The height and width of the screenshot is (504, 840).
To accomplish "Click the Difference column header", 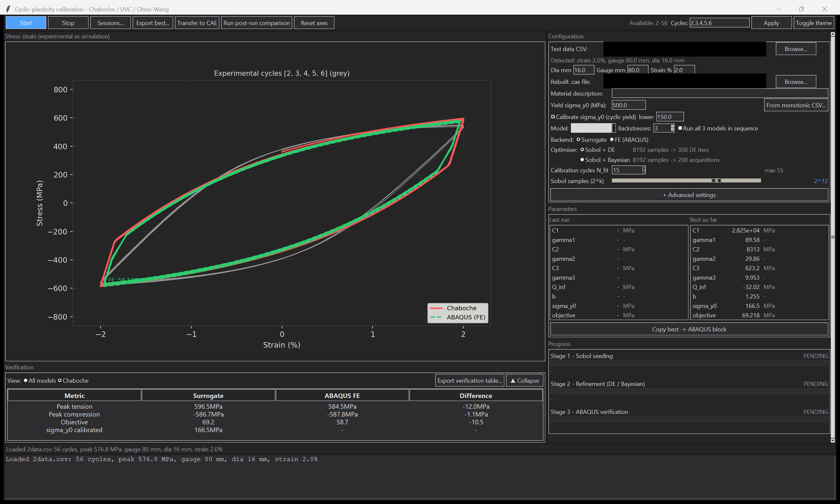I will 476,395.
